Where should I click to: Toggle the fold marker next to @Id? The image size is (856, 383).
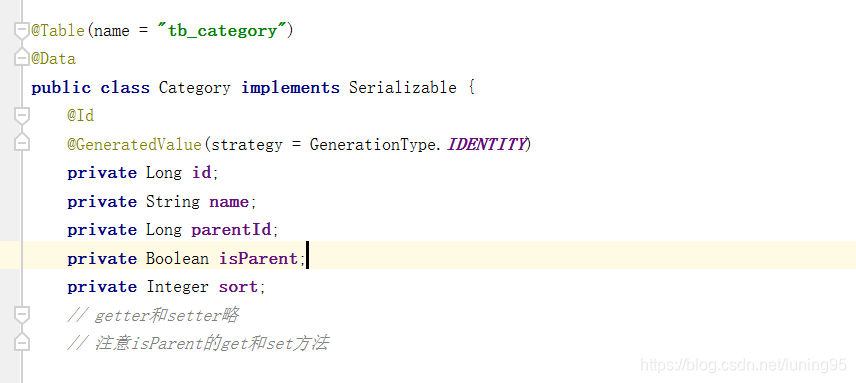click(x=21, y=116)
